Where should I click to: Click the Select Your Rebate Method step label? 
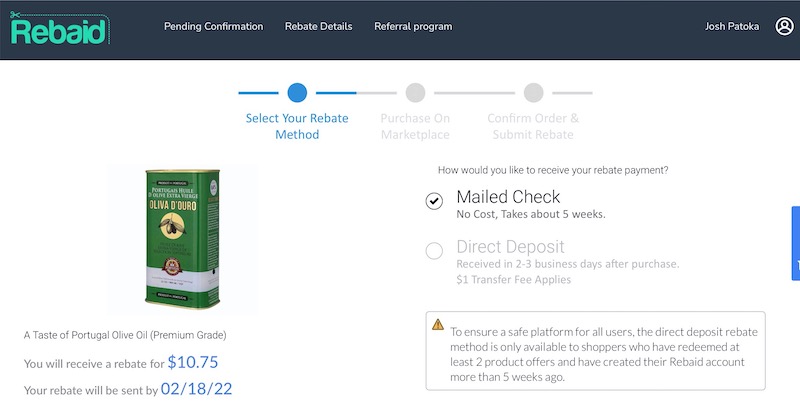(297, 126)
